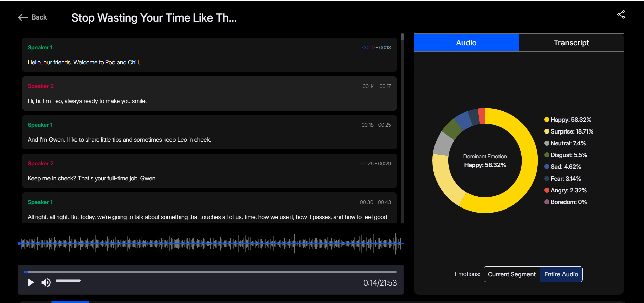Image resolution: width=644 pixels, height=303 pixels.
Task: Click the Back arrow icon
Action: pyautogui.click(x=23, y=17)
